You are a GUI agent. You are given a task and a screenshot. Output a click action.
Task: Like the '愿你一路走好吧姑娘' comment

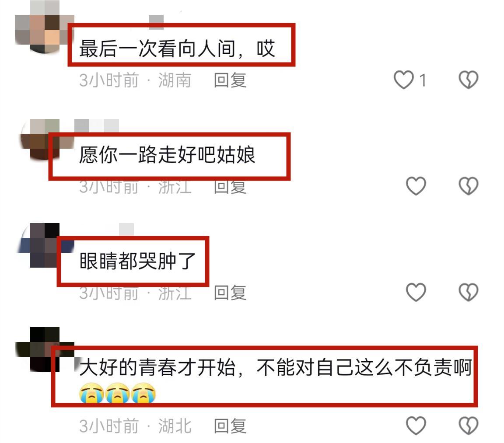tap(416, 186)
